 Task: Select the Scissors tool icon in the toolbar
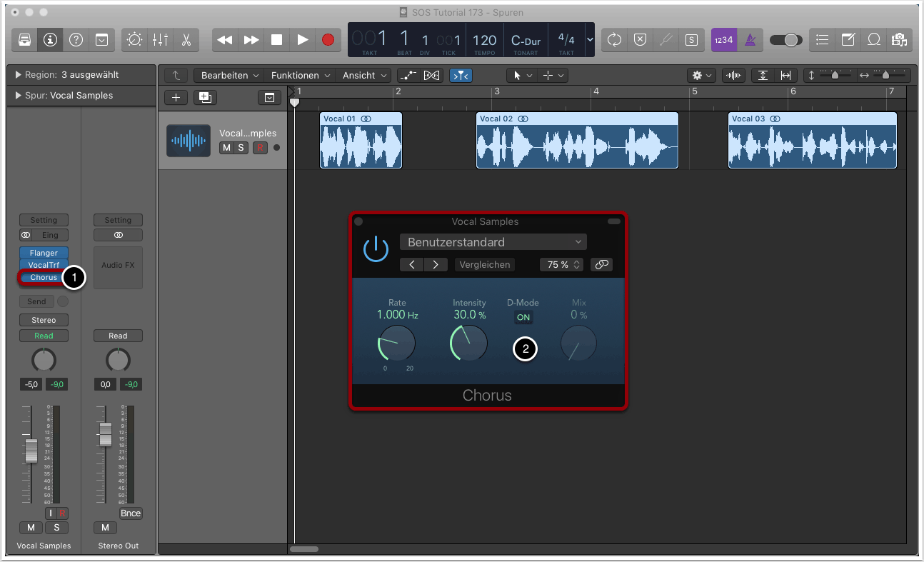[x=186, y=40]
